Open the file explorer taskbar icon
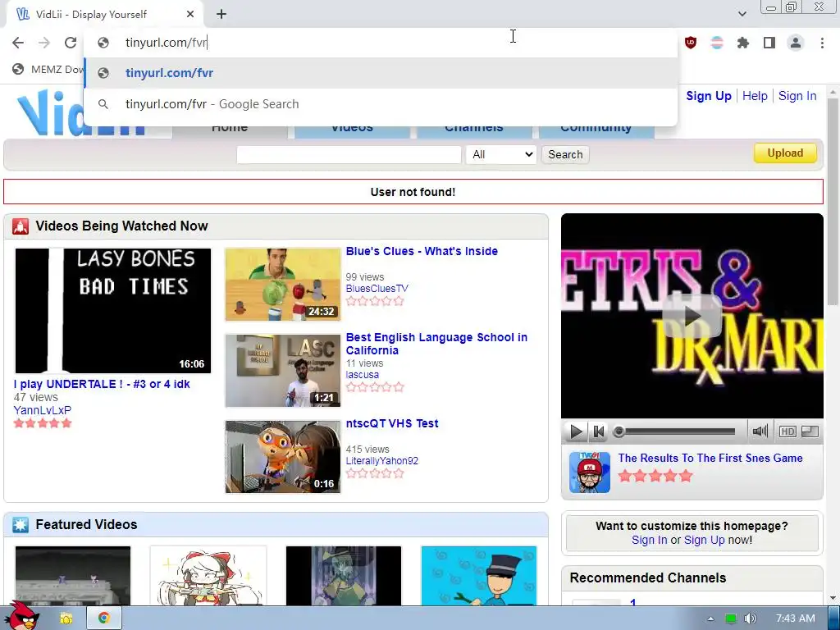840x630 pixels. tap(66, 619)
